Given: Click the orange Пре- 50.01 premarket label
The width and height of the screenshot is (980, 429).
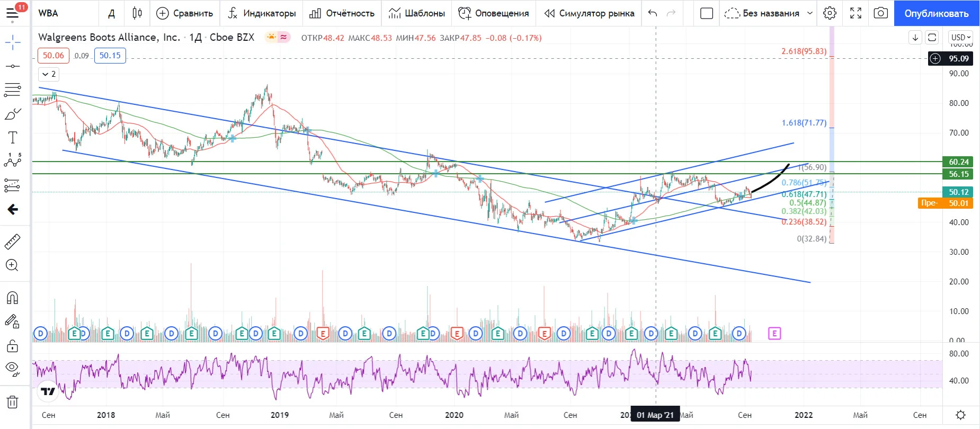Looking at the screenshot, I should click(x=946, y=203).
